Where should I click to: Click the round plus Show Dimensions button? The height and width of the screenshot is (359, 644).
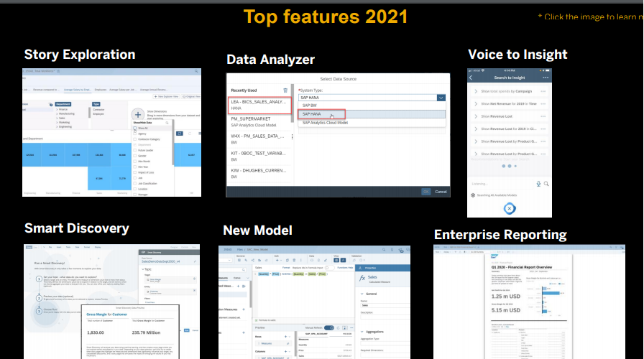138,115
